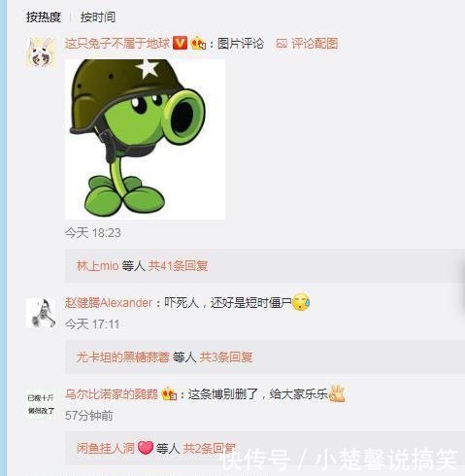The width and height of the screenshot is (465, 476).
Task: Expand 共41条回复 replies
Action: (178, 266)
